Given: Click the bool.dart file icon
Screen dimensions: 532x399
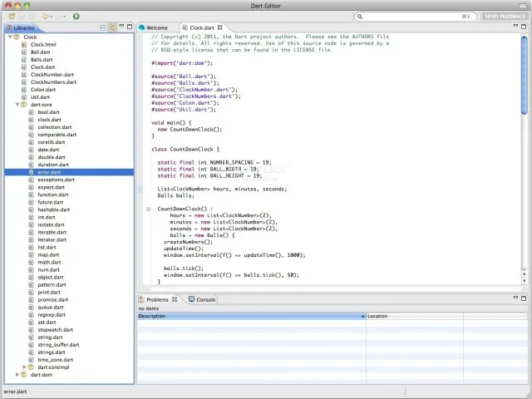Looking at the screenshot, I should coord(32,112).
